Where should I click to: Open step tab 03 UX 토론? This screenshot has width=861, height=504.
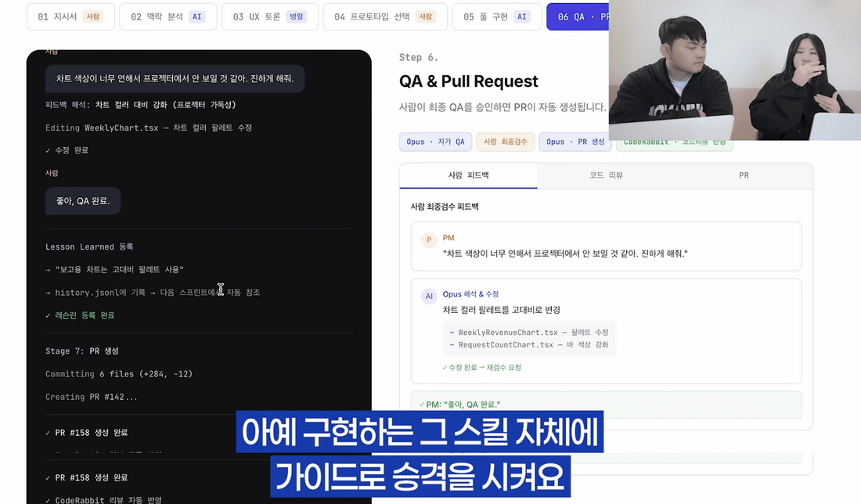coord(269,16)
